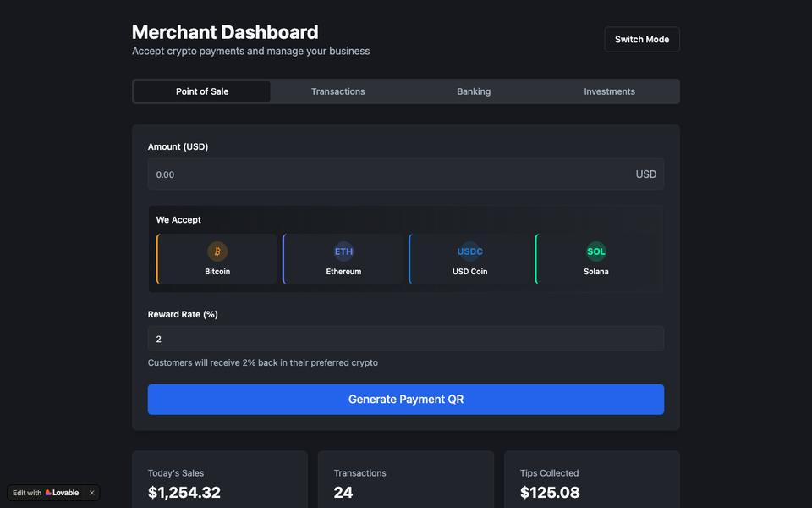Click 'Accept crypto payments' subtitle text

click(x=250, y=51)
